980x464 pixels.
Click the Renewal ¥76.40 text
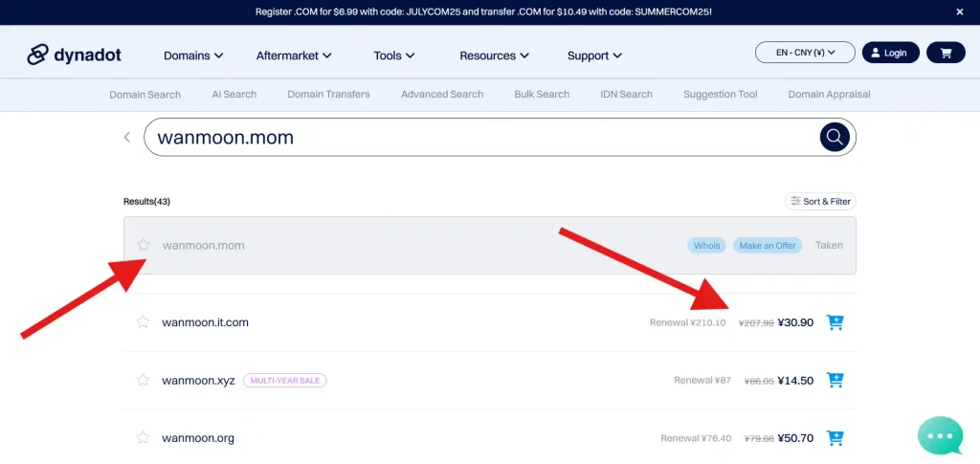696,438
